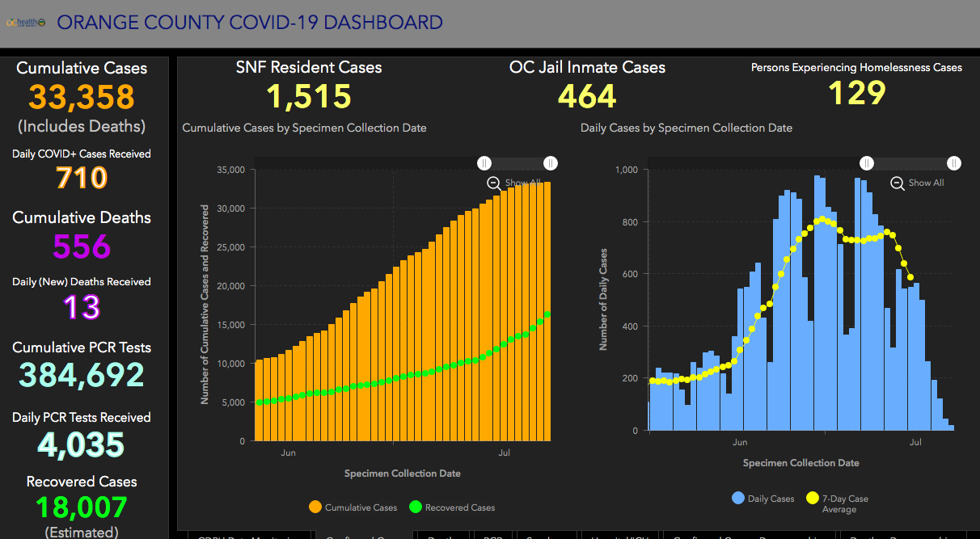
Task: Open the Deaths Demographics tab at bottom
Action: pos(899,535)
